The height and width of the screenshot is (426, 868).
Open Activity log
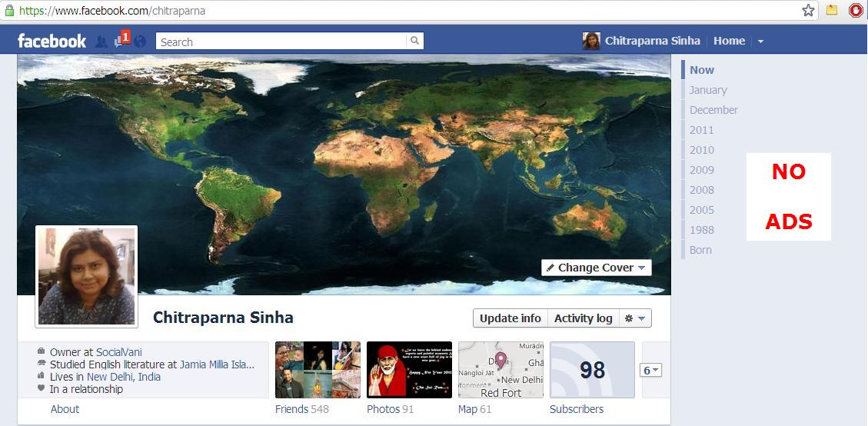[x=584, y=318]
